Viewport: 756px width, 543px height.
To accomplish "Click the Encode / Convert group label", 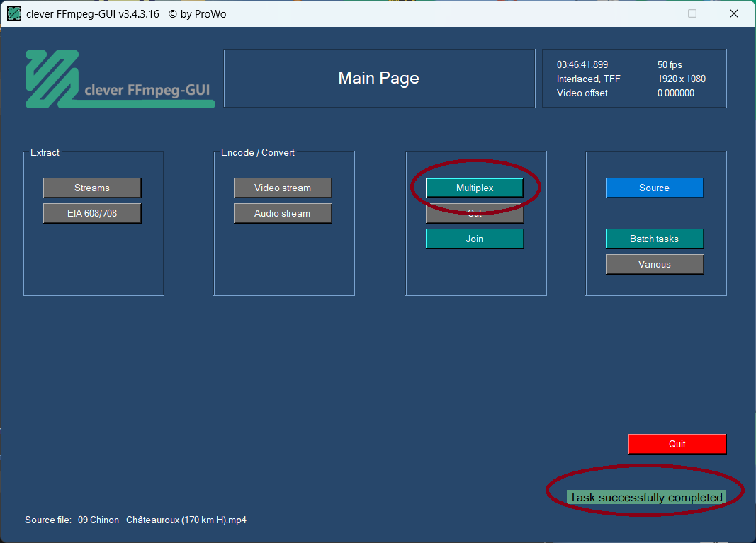I will coord(257,152).
